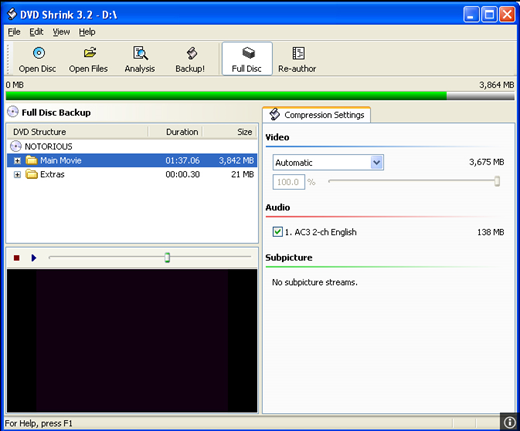520x431 pixels.
Task: Click the 3,842 MB size cell
Action: click(236, 160)
